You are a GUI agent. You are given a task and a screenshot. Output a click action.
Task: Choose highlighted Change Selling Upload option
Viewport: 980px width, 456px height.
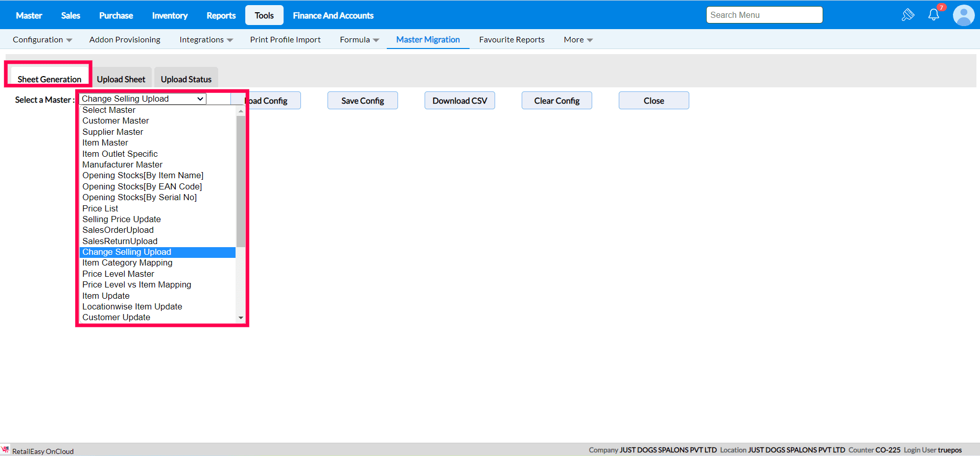[x=157, y=252]
